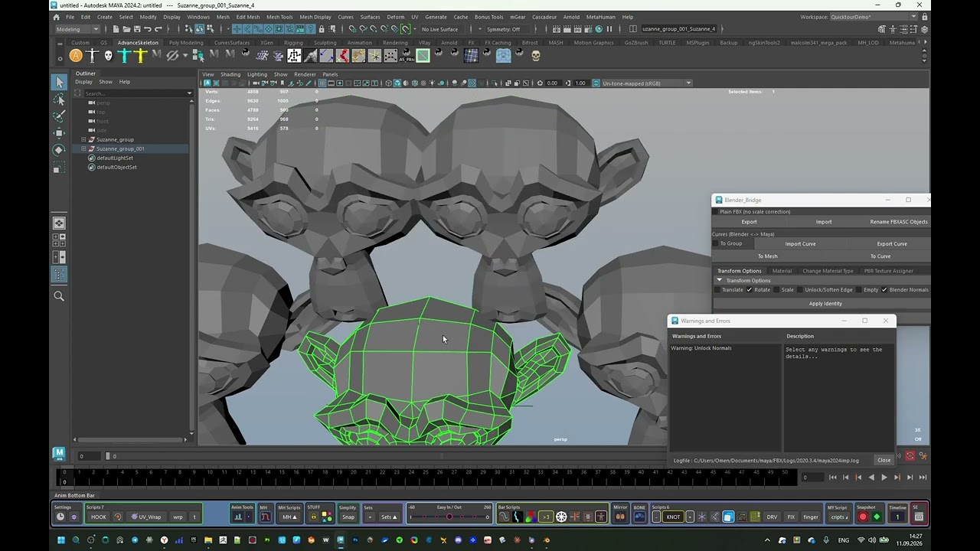
Task: Open the viewport Shading menu
Action: pyautogui.click(x=230, y=74)
